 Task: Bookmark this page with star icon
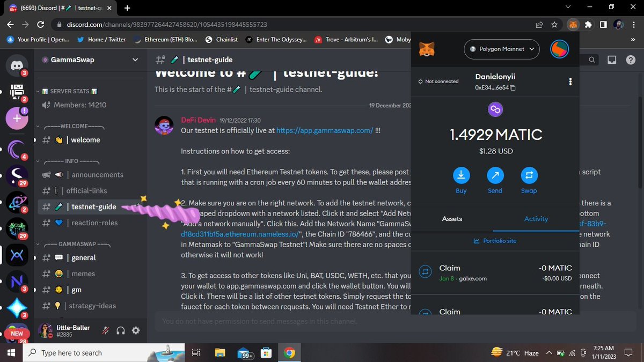(554, 25)
